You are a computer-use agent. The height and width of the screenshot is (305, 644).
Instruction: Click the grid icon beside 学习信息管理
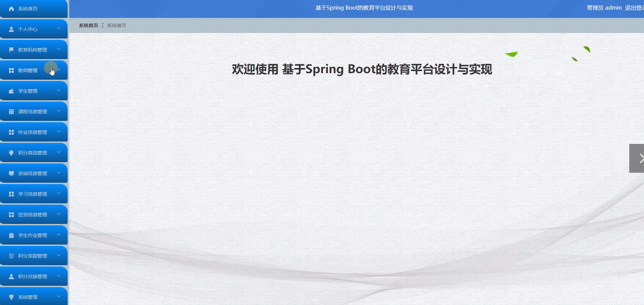[11, 194]
